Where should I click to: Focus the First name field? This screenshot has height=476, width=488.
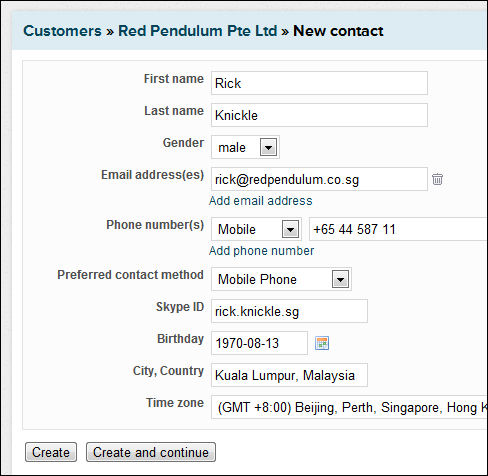point(319,83)
